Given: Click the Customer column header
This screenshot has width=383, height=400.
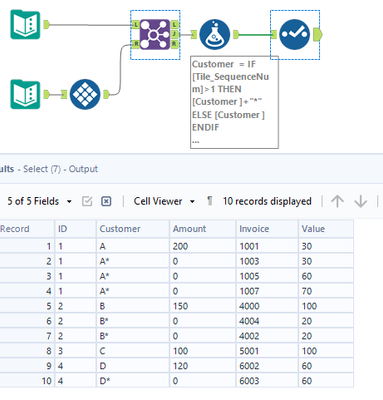Looking at the screenshot, I should point(133,229).
